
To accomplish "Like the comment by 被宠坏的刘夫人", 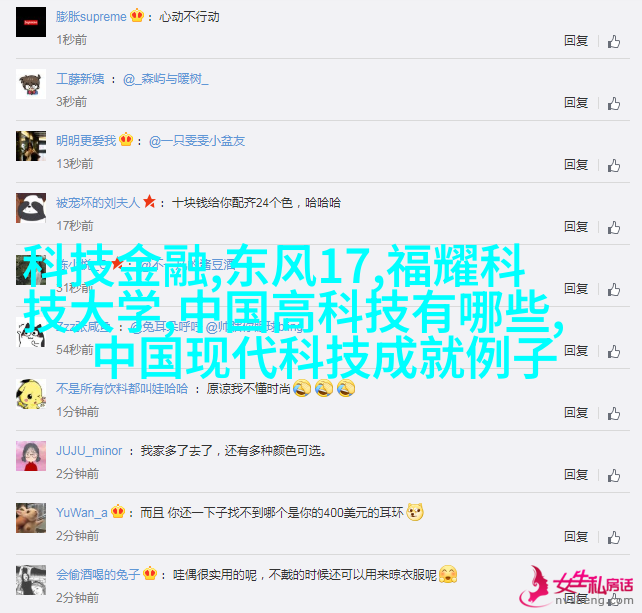I will (613, 228).
